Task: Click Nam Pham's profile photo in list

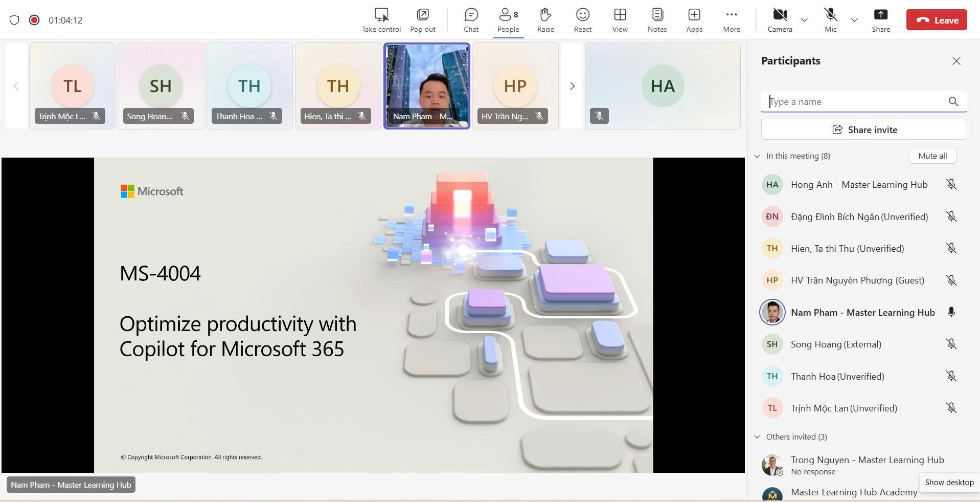Action: point(772,312)
